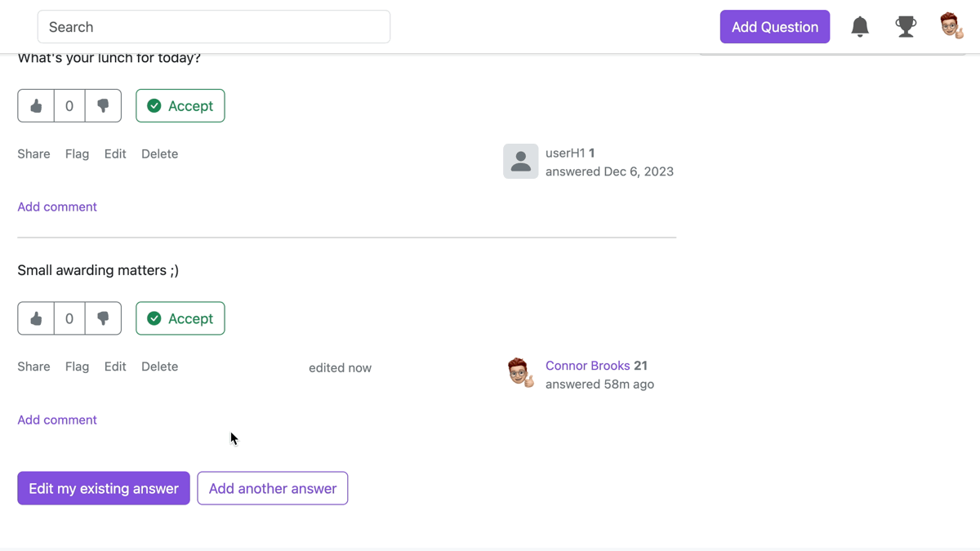Upvote Connor Brooks' answer with thumbs up
980x551 pixels.
[36, 319]
